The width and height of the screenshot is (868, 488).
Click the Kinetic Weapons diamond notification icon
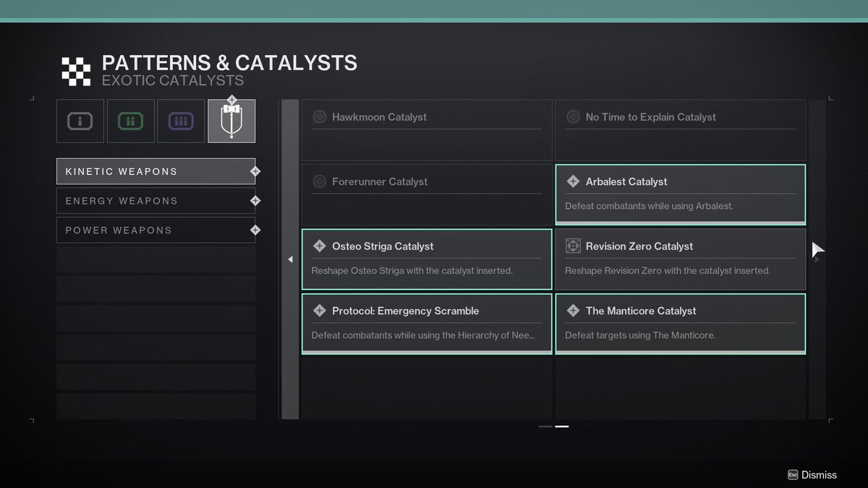(255, 171)
